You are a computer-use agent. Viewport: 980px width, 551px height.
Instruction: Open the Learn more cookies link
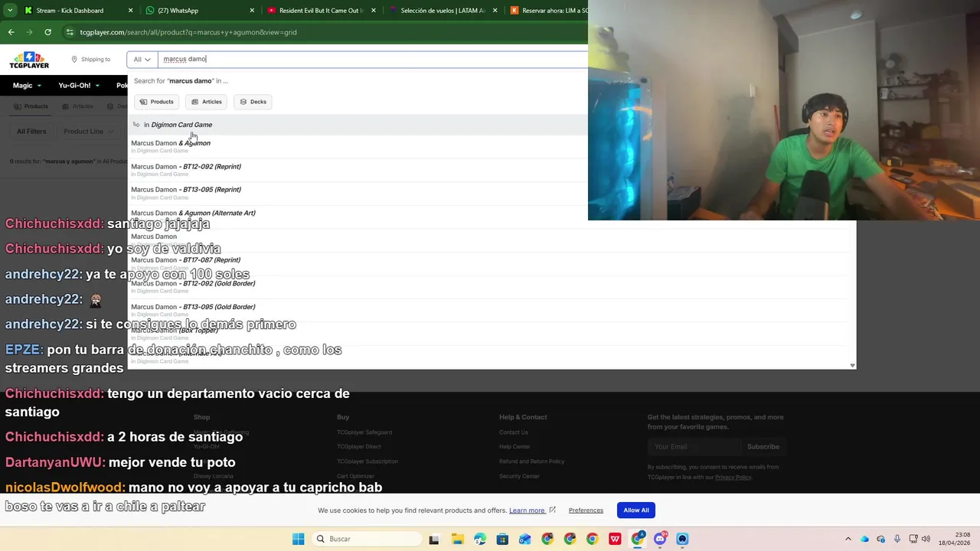click(532, 510)
